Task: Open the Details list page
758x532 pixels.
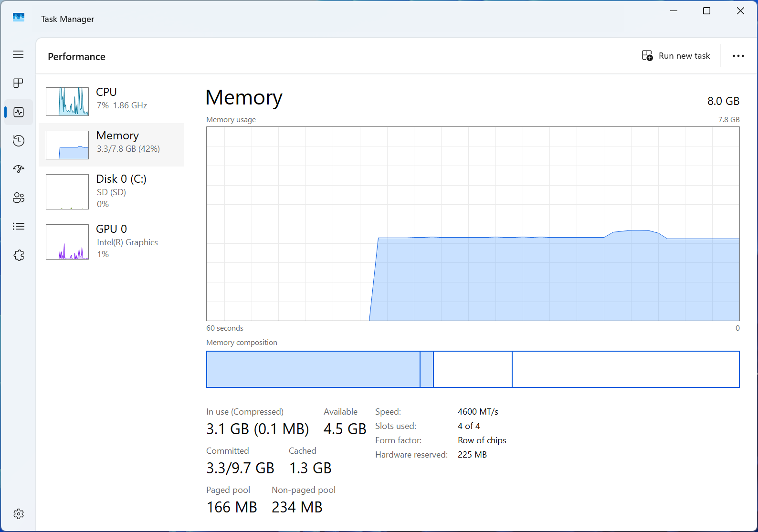Action: click(x=18, y=226)
